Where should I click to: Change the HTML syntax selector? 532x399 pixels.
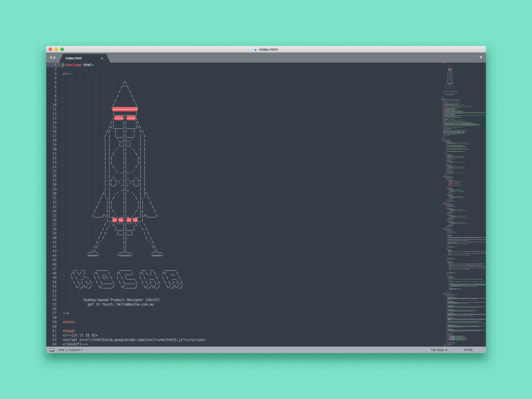(x=468, y=350)
